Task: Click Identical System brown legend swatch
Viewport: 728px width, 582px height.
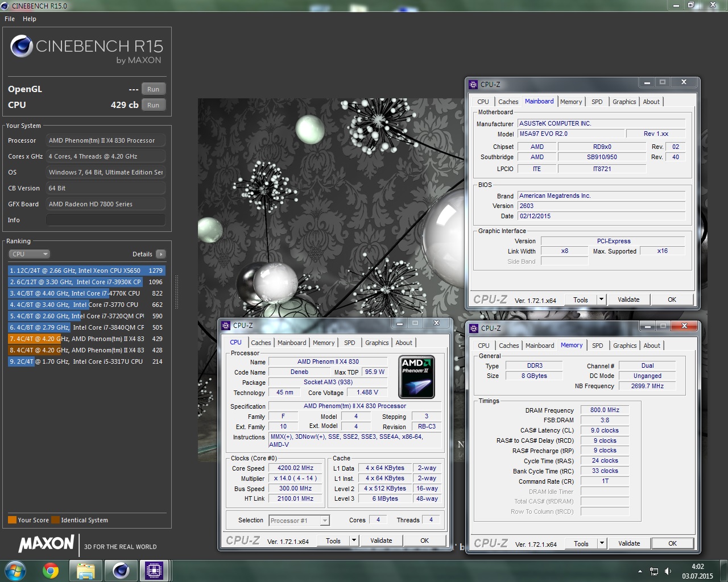Action: pos(55,519)
